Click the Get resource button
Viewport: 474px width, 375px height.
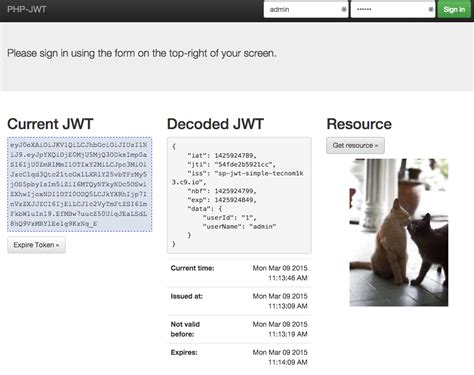355,145
